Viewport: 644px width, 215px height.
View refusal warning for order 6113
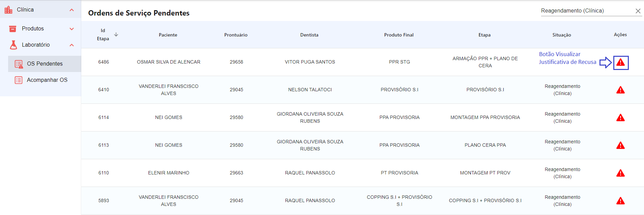tap(620, 146)
